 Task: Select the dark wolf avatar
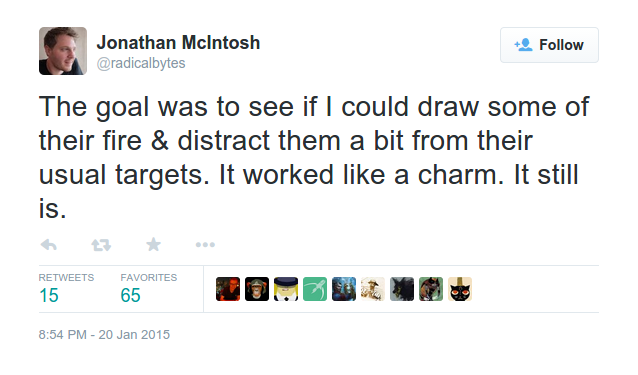coord(402,289)
